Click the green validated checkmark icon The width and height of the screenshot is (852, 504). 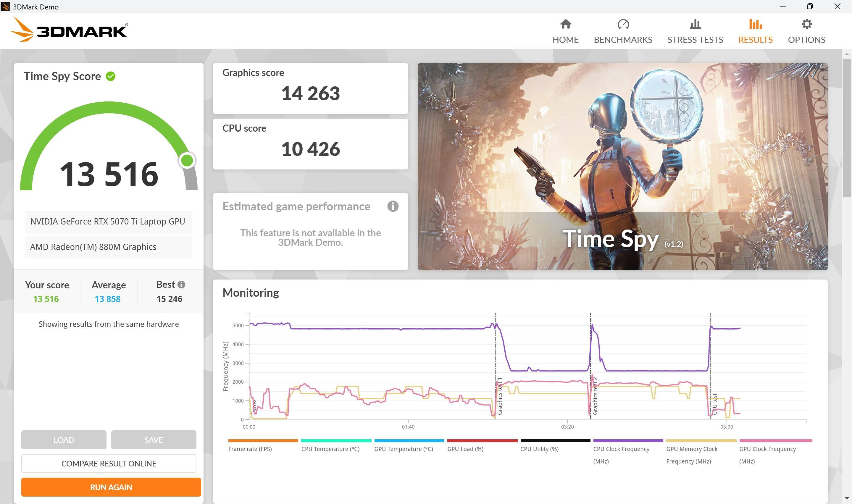pos(111,76)
